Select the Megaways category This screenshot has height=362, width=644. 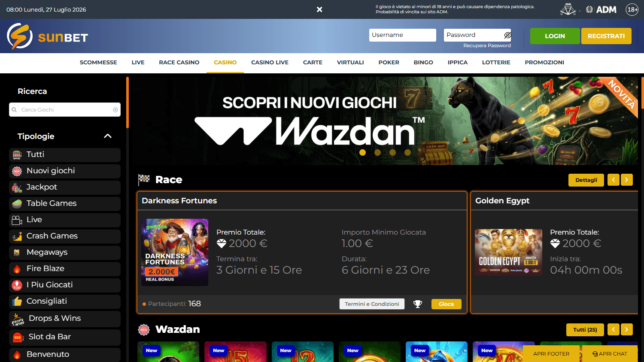(65, 253)
